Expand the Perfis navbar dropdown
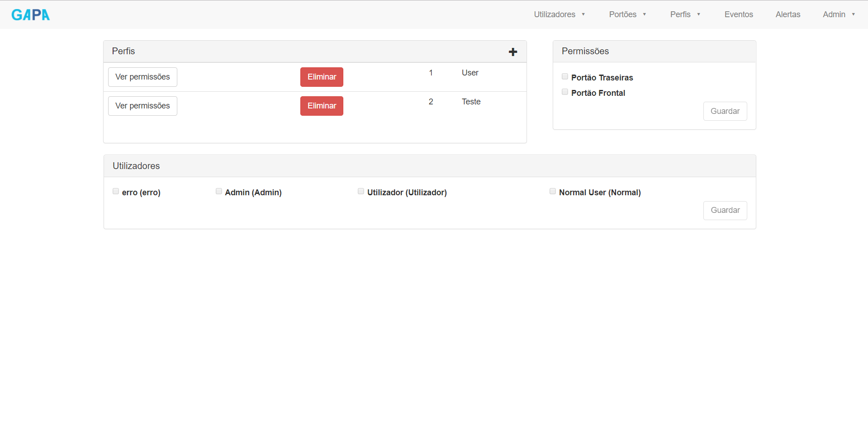Viewport: 868px width, 428px height. click(x=685, y=14)
